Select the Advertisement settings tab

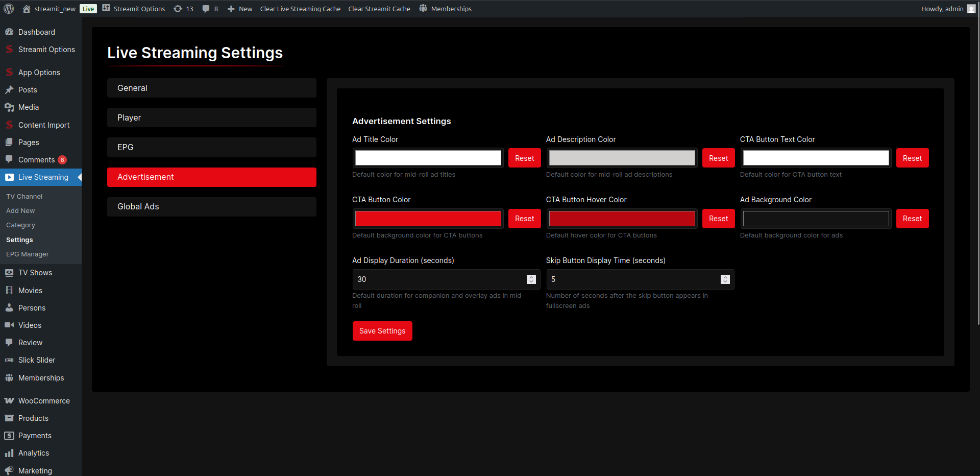pyautogui.click(x=212, y=177)
